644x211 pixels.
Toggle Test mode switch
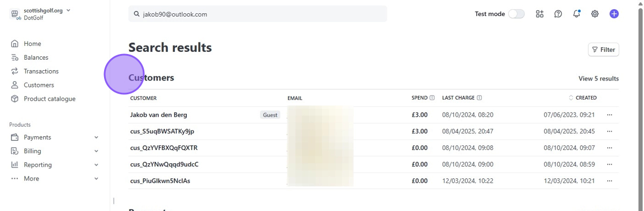click(516, 14)
